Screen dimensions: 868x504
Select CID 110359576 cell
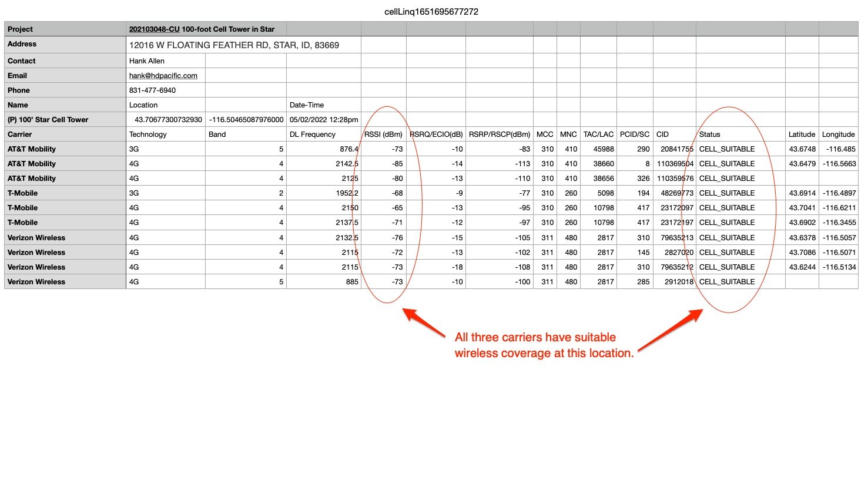675,178
